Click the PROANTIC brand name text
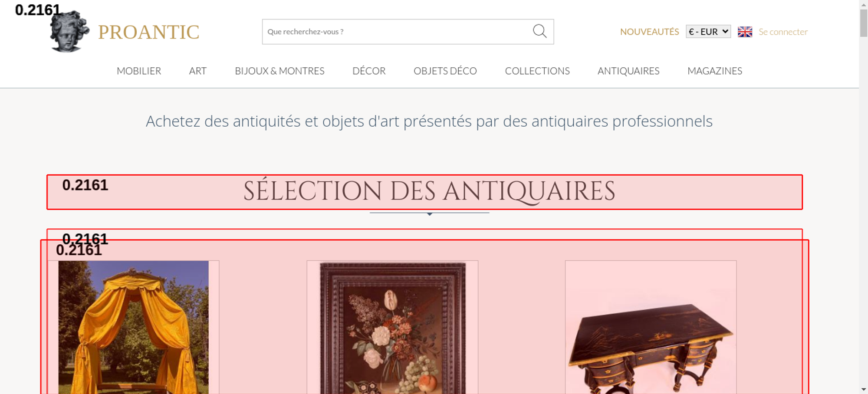Image resolution: width=868 pixels, height=394 pixels. 148,32
